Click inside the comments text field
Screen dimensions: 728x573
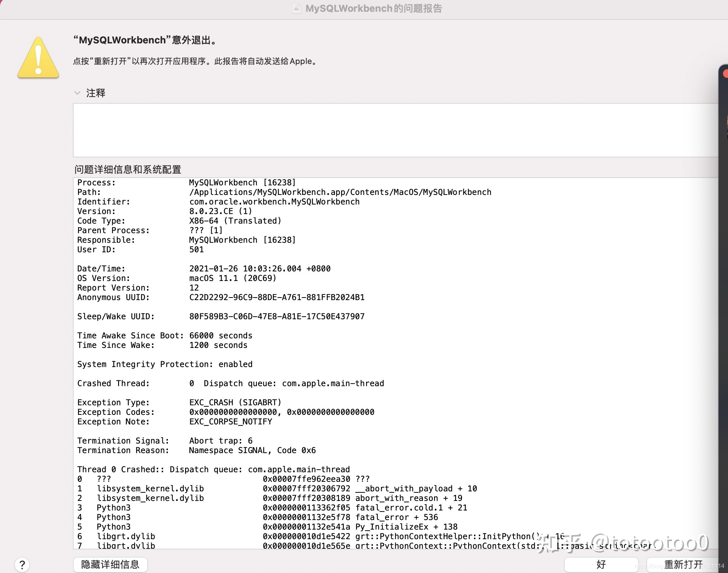tap(396, 130)
